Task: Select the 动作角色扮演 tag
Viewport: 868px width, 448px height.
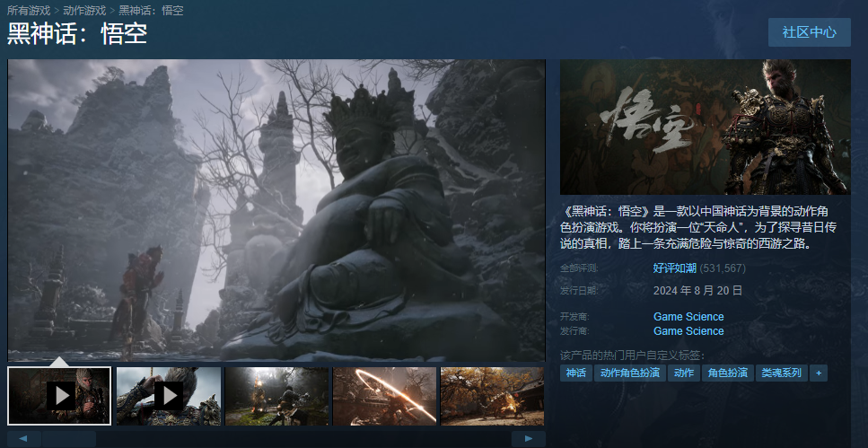Action: coord(629,373)
